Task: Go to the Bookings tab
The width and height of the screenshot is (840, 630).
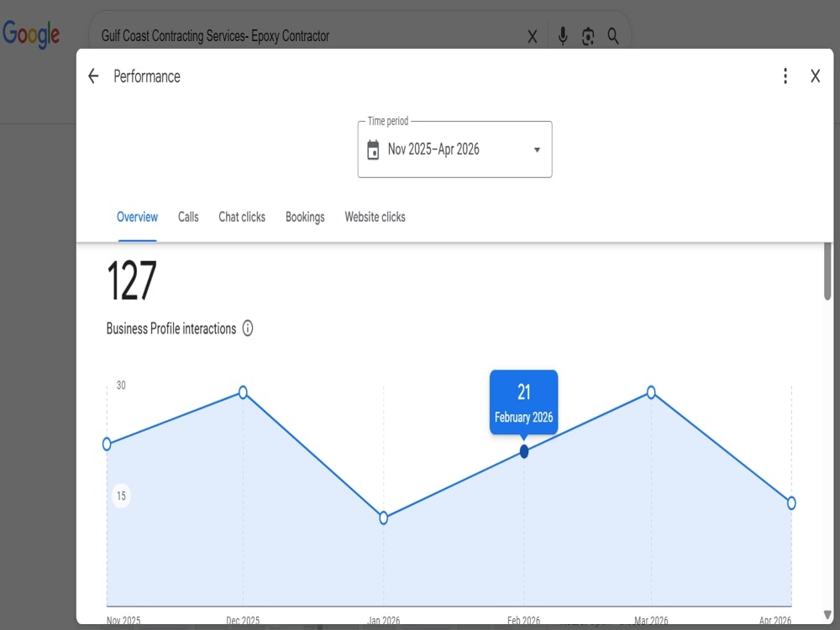Action: click(305, 218)
